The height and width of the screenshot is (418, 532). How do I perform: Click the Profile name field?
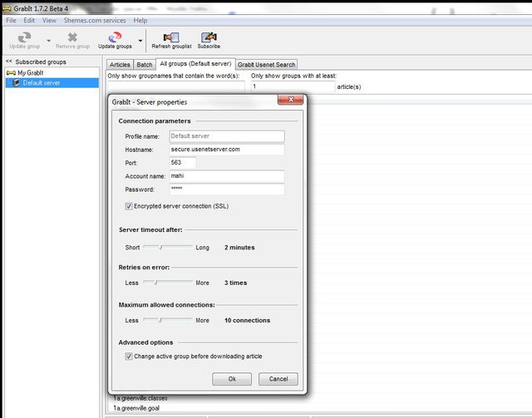pos(227,136)
